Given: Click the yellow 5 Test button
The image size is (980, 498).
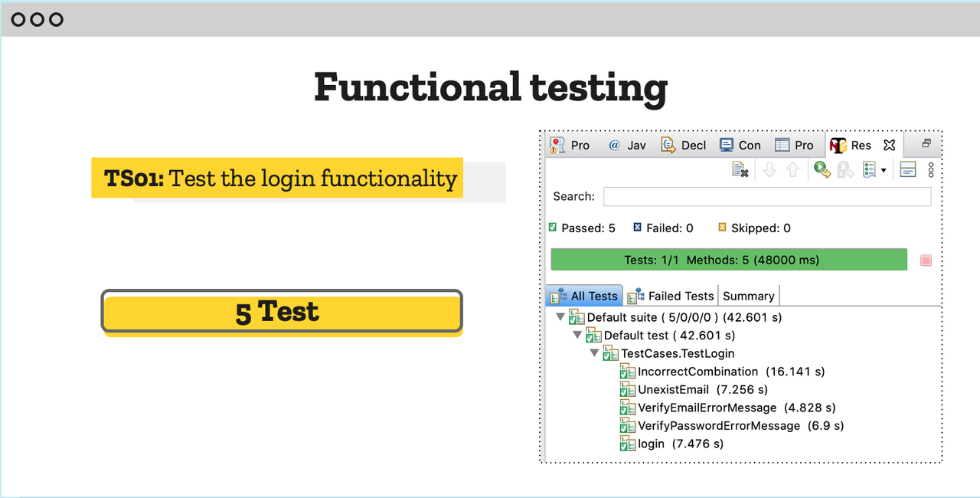Looking at the screenshot, I should [282, 311].
